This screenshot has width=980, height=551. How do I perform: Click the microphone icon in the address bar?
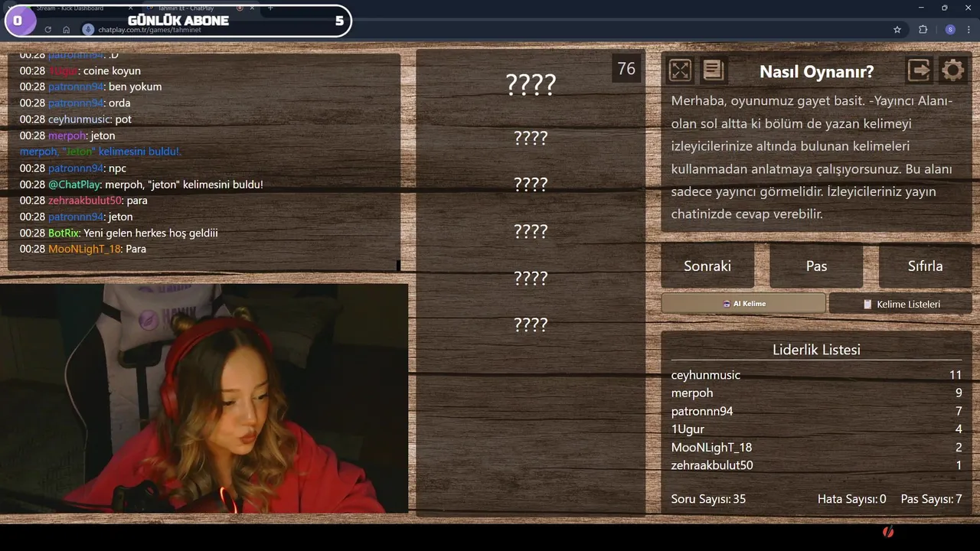[x=88, y=29]
